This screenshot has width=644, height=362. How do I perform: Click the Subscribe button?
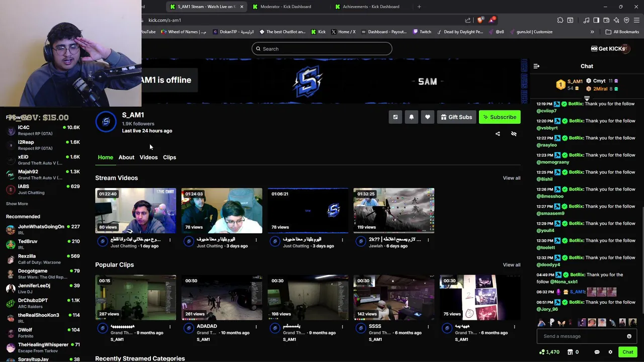(500, 117)
